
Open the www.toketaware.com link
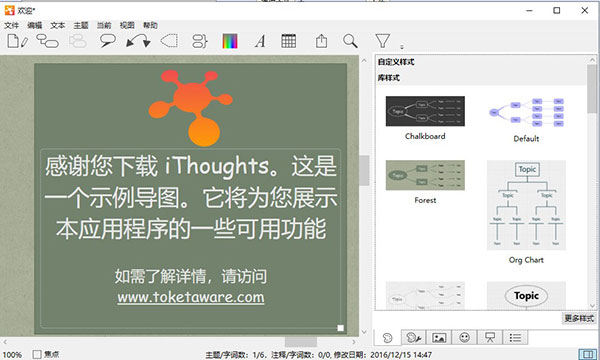pos(191,297)
